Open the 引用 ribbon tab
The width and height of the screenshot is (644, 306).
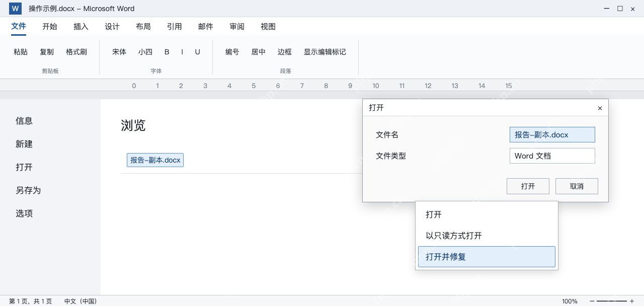(x=175, y=27)
